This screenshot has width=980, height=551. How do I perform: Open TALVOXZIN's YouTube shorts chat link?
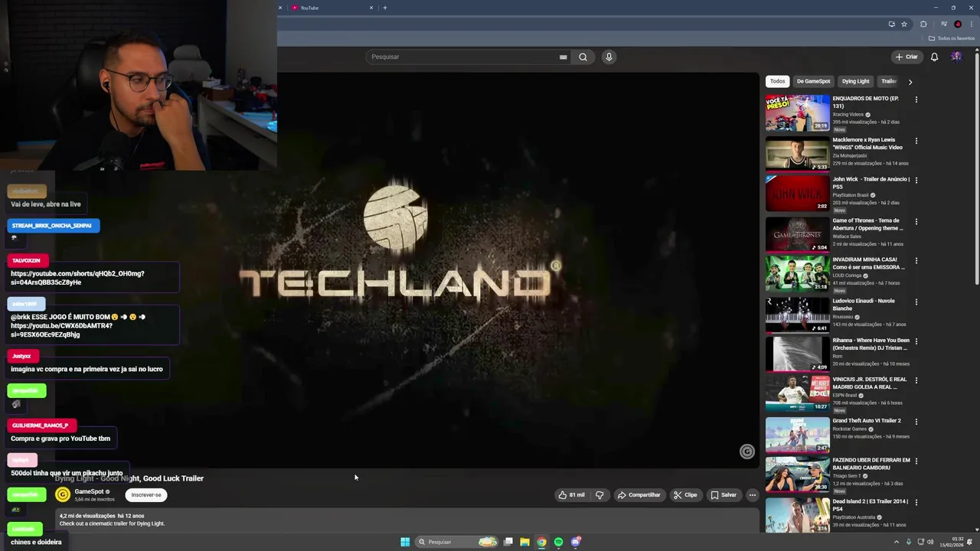(77, 278)
